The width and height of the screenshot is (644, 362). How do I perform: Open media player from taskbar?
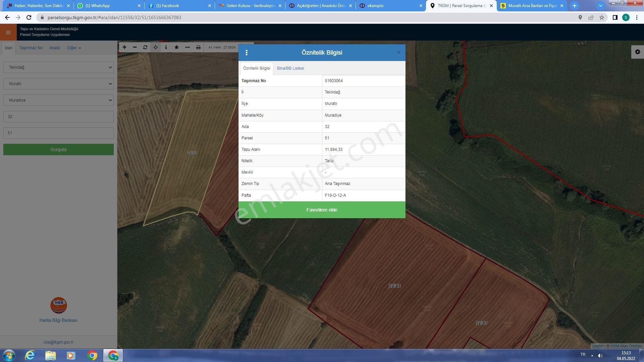pos(71,355)
